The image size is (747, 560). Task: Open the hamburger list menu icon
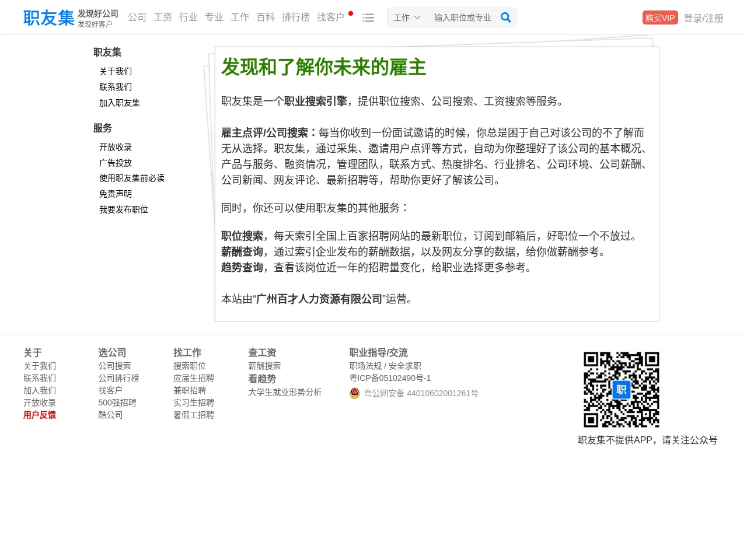[x=368, y=18]
